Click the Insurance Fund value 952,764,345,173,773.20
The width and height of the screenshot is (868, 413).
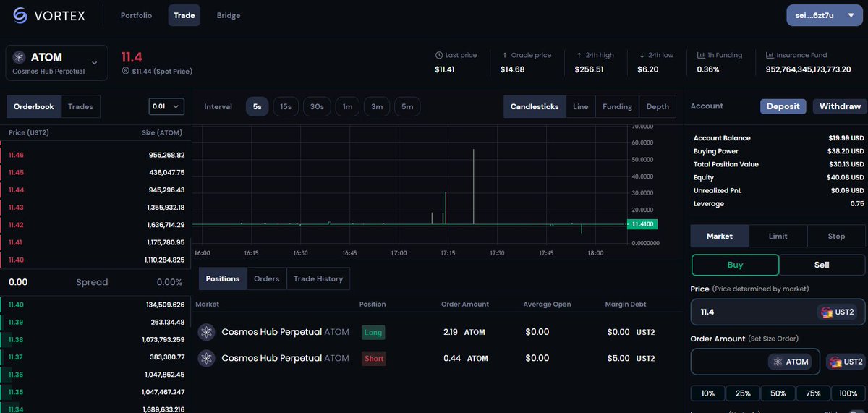(x=808, y=70)
